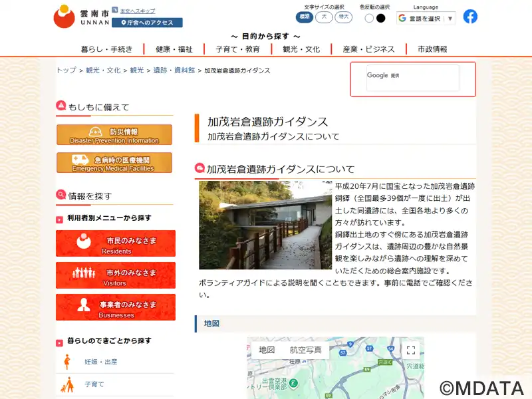Viewport: 532px width, 399px height.
Task: Switch map to 航空写真 view
Action: coord(305,350)
